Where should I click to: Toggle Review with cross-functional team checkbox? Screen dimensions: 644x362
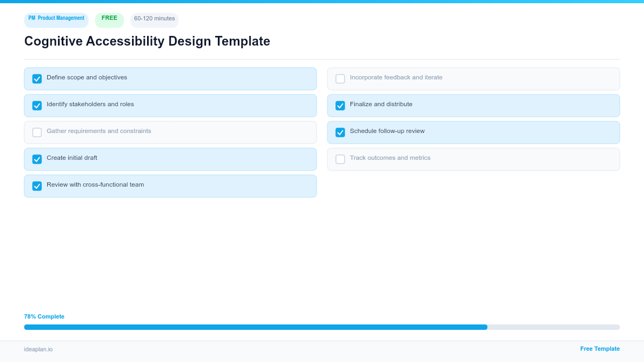tap(37, 186)
